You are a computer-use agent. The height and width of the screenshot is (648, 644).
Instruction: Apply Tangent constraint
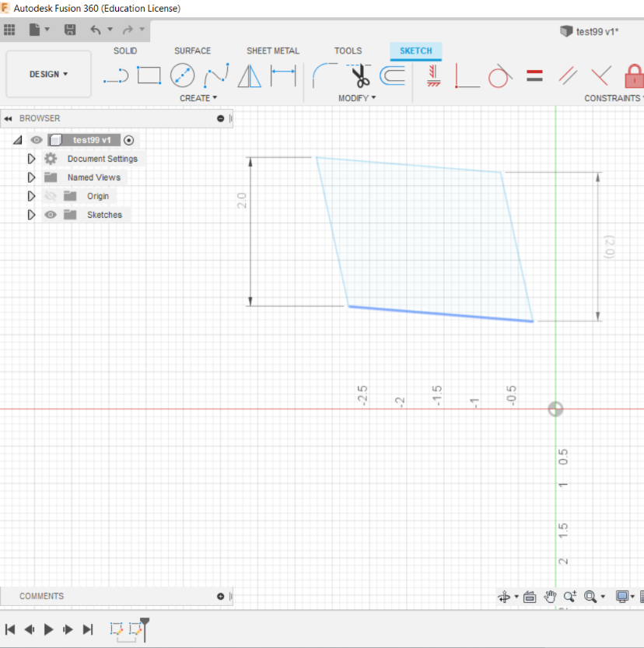click(x=500, y=75)
